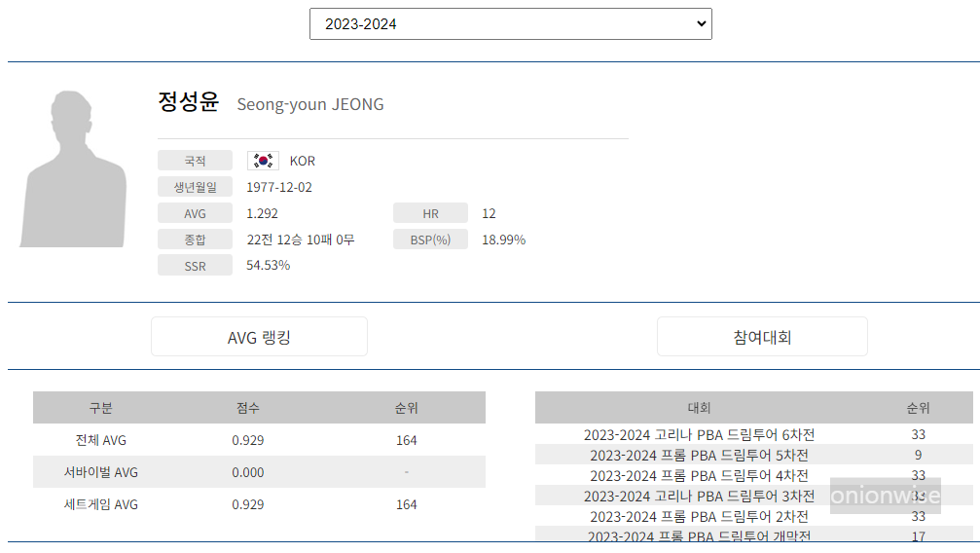This screenshot has height=553, width=980.
Task: Click the 종합 label
Action: (x=195, y=240)
